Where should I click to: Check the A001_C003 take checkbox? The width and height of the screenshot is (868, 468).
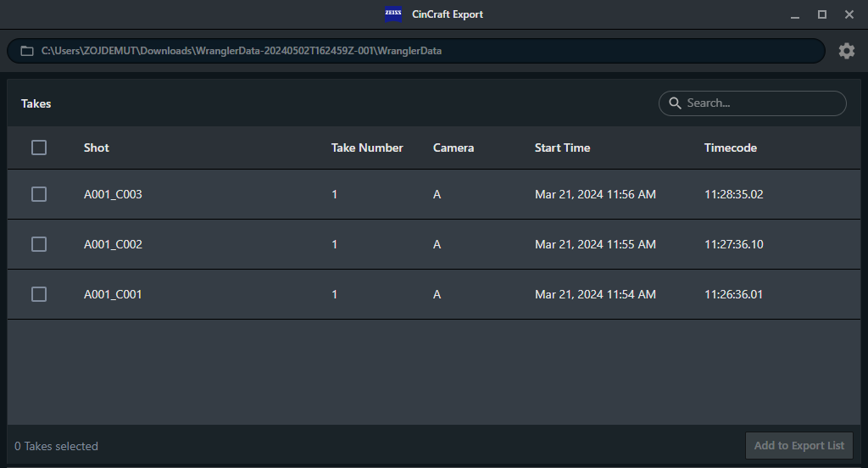point(39,194)
